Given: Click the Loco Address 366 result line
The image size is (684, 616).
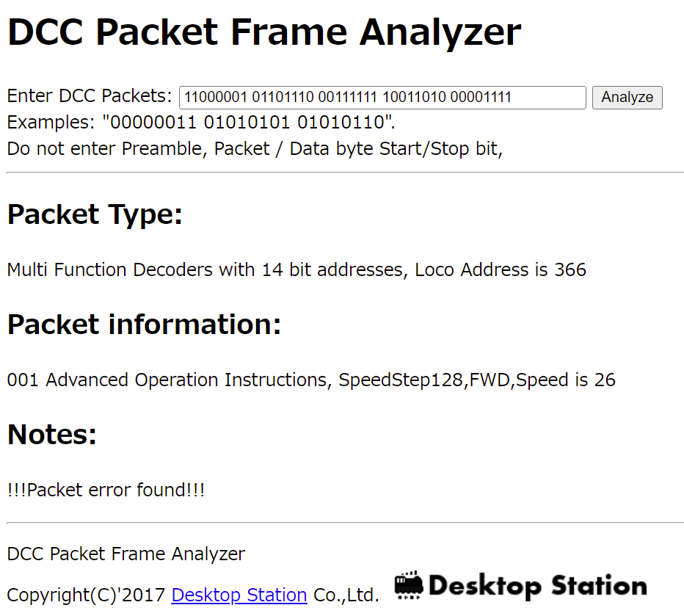Looking at the screenshot, I should point(296,269).
